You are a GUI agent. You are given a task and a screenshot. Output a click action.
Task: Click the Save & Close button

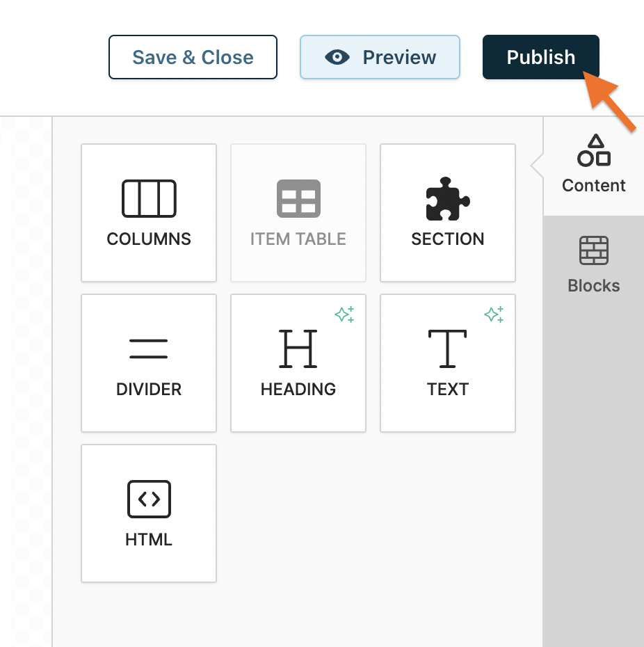coord(193,57)
